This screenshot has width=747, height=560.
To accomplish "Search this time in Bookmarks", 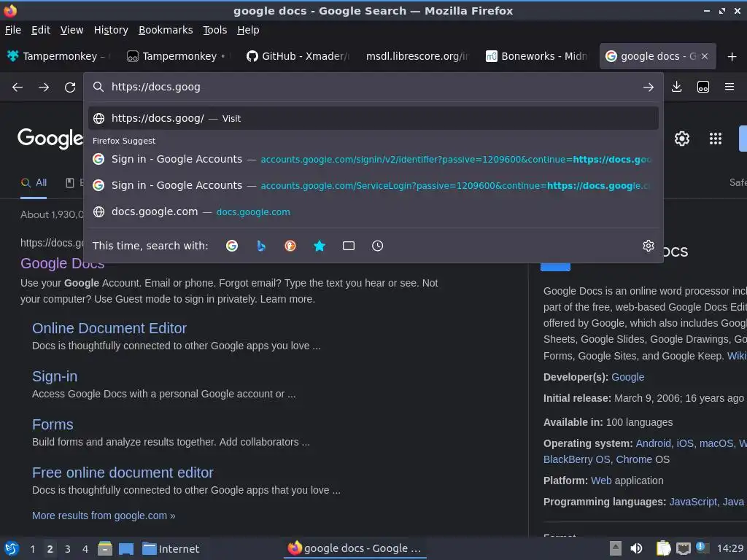I will (320, 246).
